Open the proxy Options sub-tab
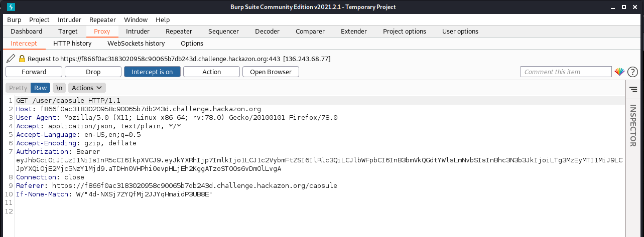Screen dimensions: 644x237 [192, 44]
